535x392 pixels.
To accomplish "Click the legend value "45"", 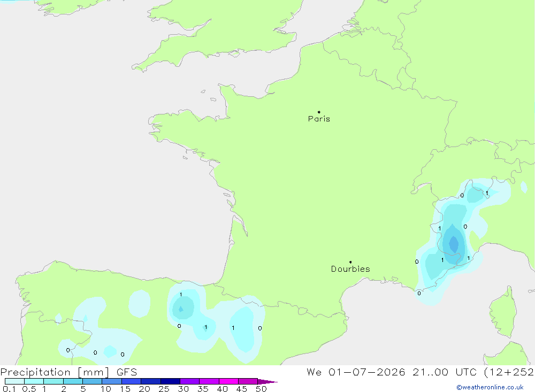I will (x=242, y=389).
